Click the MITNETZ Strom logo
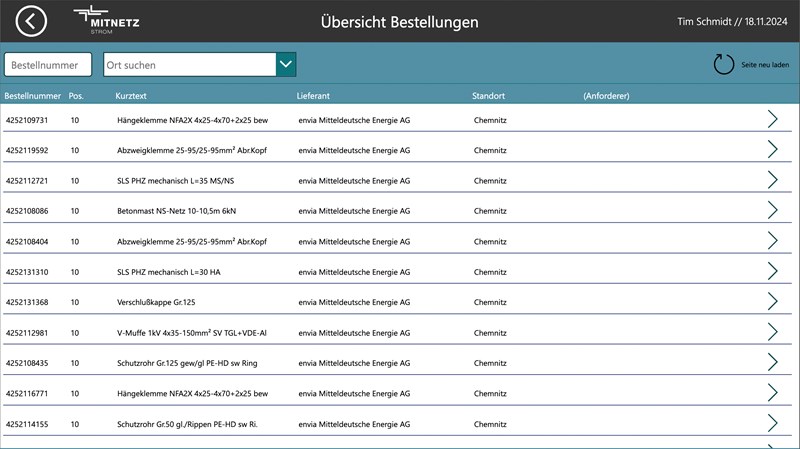 click(x=107, y=20)
